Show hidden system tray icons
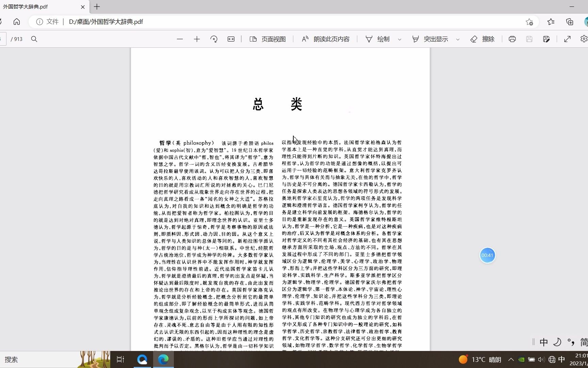Screen dimensions: 588x368 (x=511, y=359)
